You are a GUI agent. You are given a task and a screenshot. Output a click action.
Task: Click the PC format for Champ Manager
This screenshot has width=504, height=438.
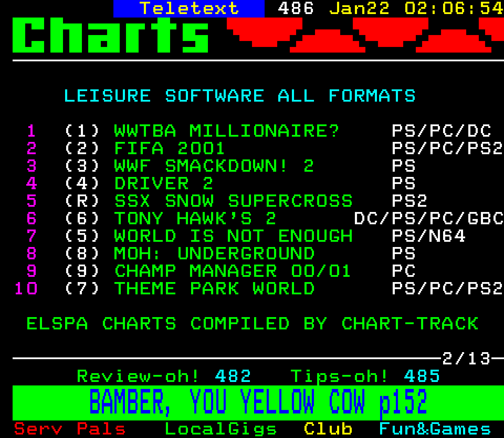404,271
